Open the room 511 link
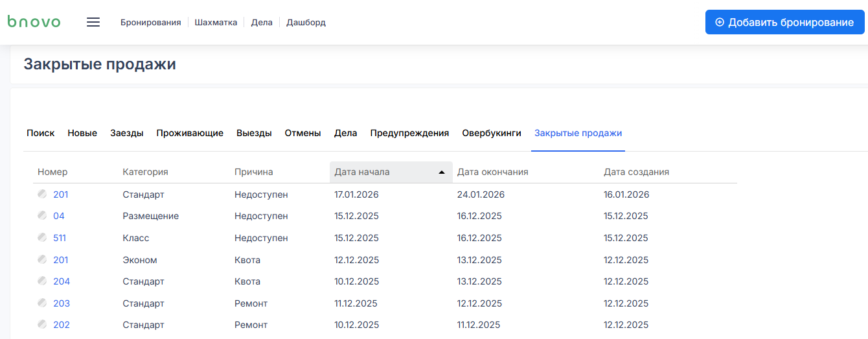Viewport: 868px width, 339px height. pos(60,238)
